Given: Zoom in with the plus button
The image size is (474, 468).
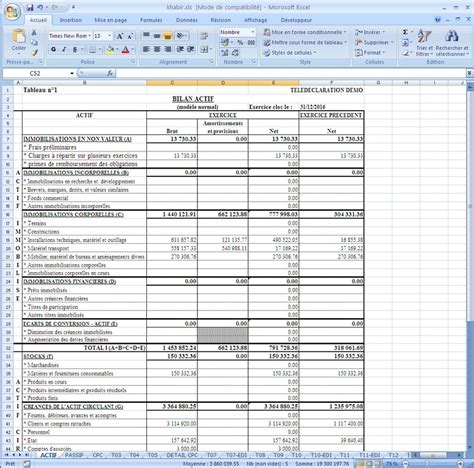Looking at the screenshot, I should [x=460, y=464].
